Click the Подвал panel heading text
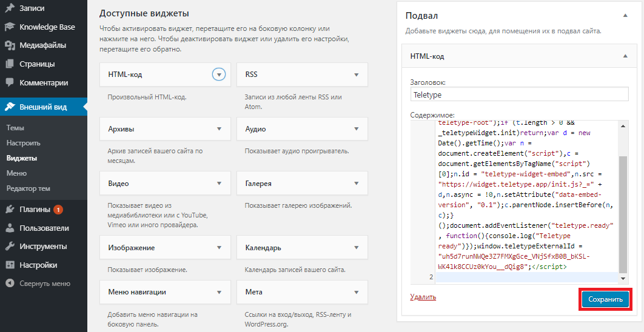This screenshot has height=332, width=644. point(421,16)
